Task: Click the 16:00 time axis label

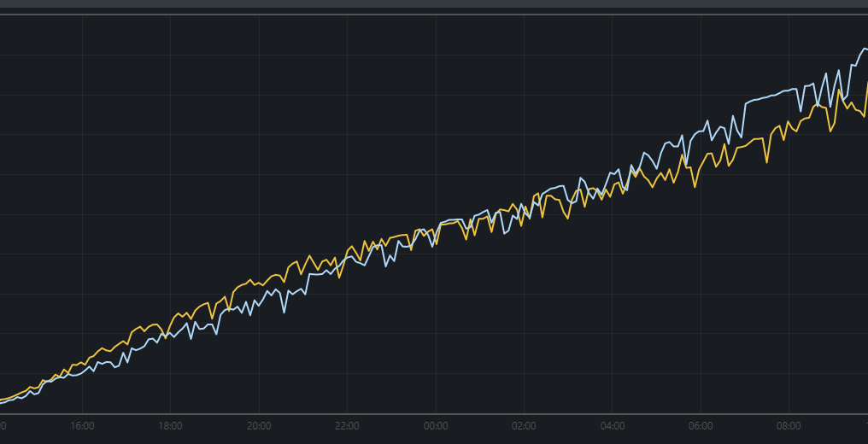Action: (x=83, y=426)
